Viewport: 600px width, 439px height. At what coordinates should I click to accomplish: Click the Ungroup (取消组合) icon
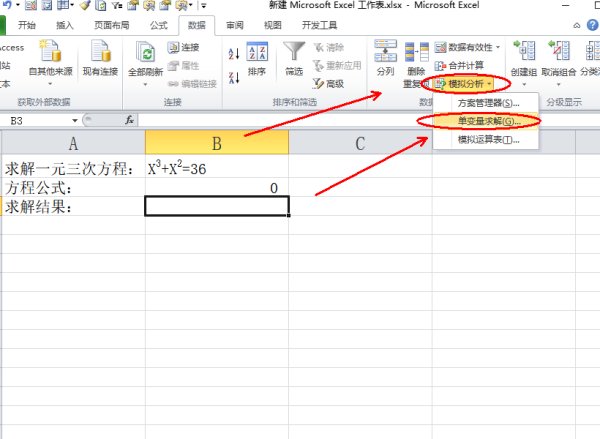click(558, 51)
